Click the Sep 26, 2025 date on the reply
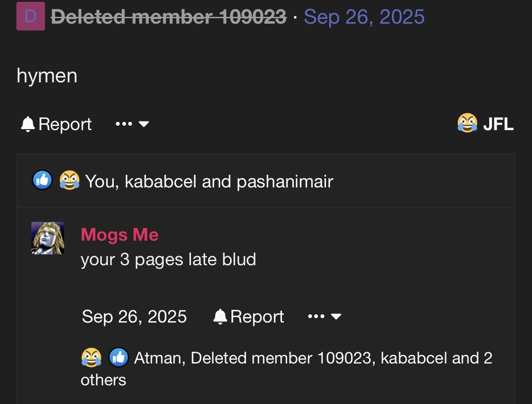532x404 pixels. [134, 316]
